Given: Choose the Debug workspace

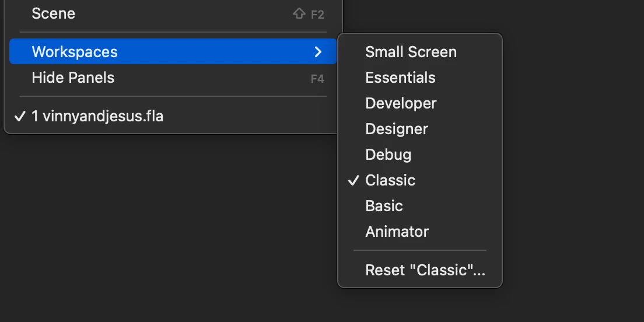Looking at the screenshot, I should (x=388, y=155).
